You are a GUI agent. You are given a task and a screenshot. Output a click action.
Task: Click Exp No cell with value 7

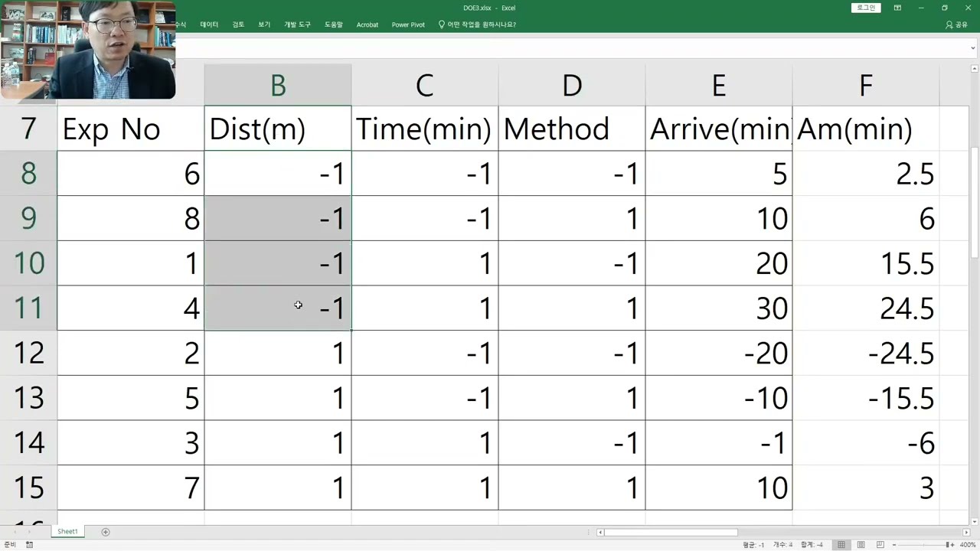[131, 487]
